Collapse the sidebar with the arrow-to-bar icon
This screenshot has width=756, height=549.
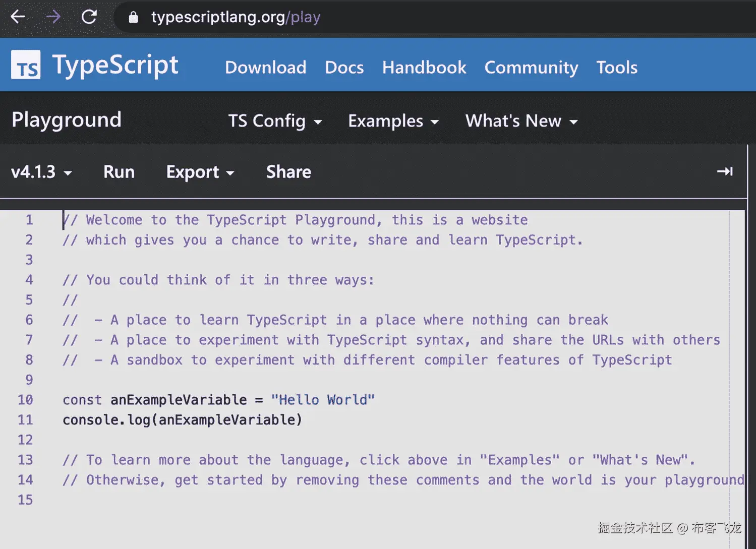click(725, 171)
